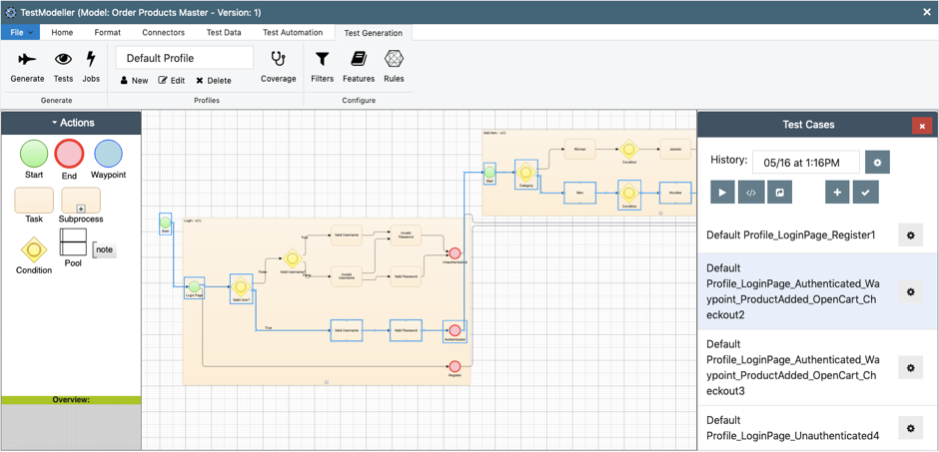Image resolution: width=939 pixels, height=452 pixels.
Task: Click the TestModeller app logo icon
Action: pos(10,13)
